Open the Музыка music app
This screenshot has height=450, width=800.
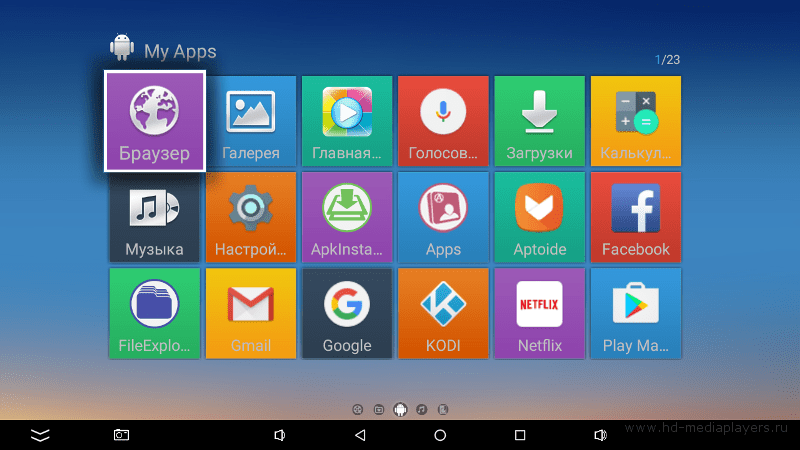[x=155, y=217]
